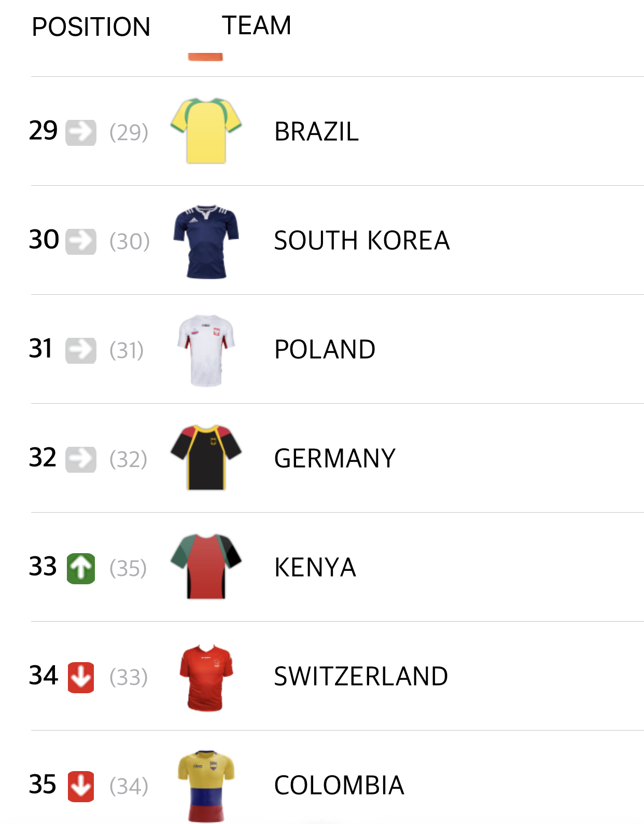Click Colombia's red down-arrow icon
Image resolution: width=644 pixels, height=824 pixels.
[x=81, y=786]
